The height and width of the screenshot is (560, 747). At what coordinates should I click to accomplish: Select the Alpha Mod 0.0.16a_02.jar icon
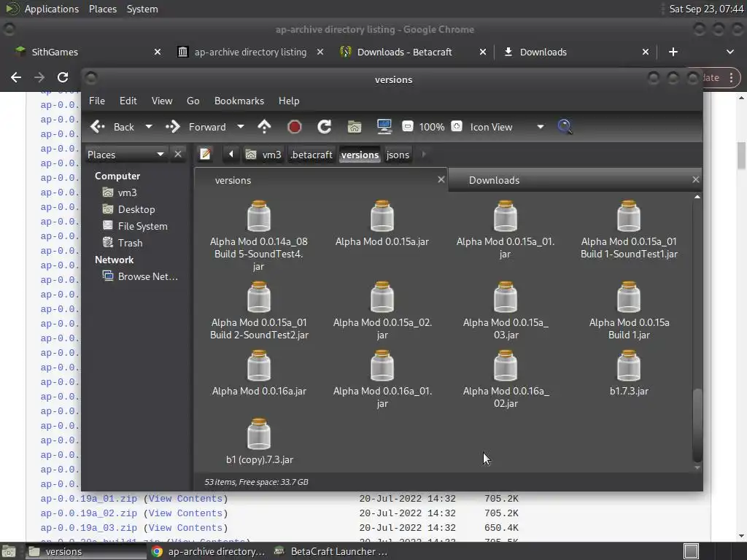pyautogui.click(x=506, y=366)
